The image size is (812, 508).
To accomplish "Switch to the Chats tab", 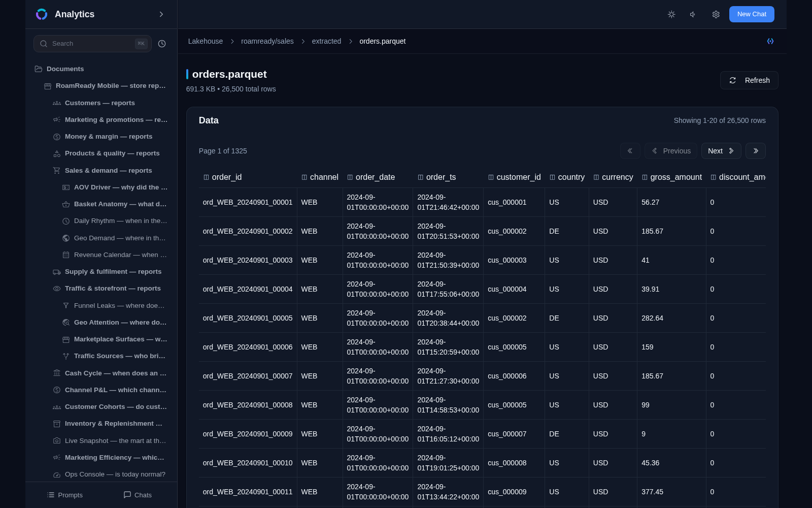I will [x=138, y=495].
